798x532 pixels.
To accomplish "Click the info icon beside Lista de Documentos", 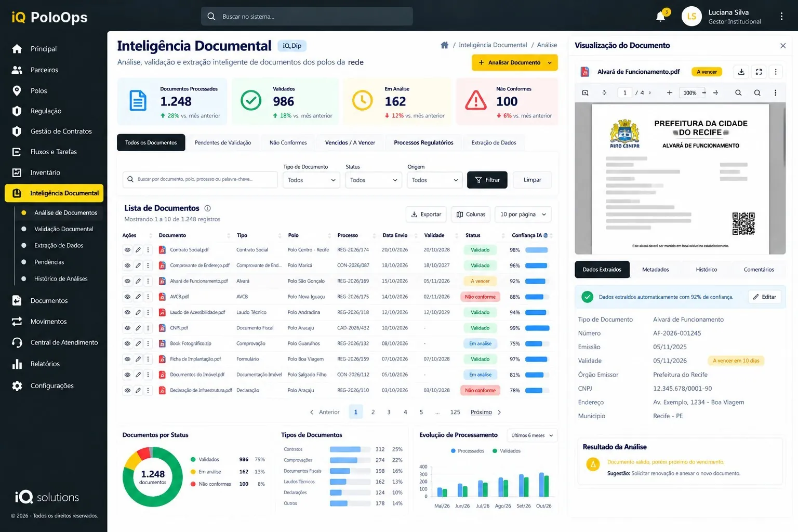I will [207, 208].
